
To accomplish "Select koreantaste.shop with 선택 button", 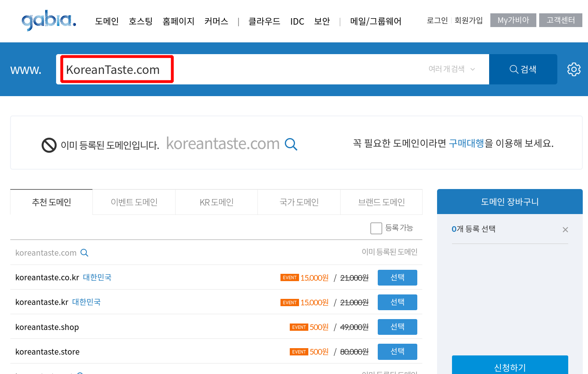I will pos(398,327).
